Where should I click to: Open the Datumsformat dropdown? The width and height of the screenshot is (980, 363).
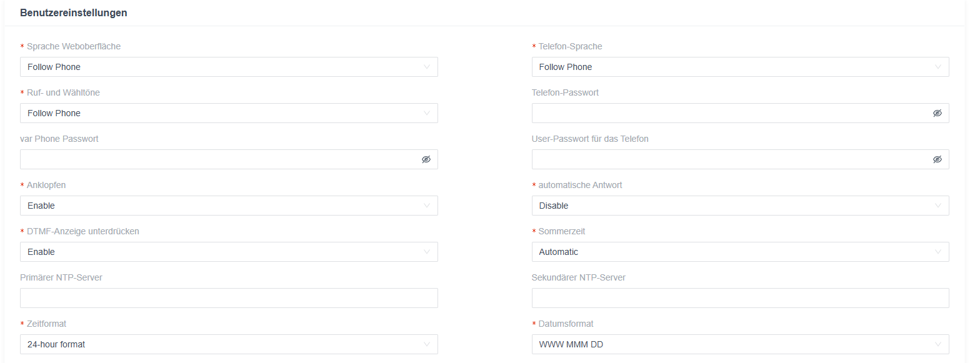pyautogui.click(x=740, y=344)
